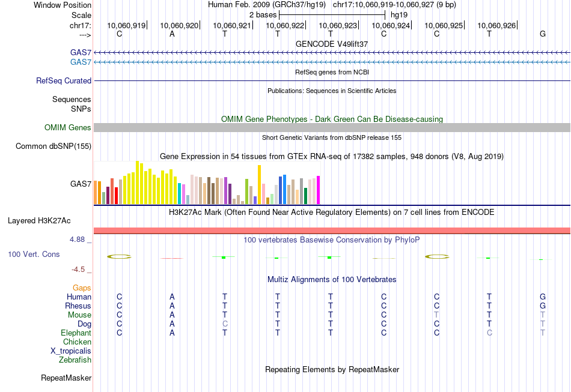Click base G in the Rhesus row
This screenshot has width=571, height=392.
(x=543, y=306)
